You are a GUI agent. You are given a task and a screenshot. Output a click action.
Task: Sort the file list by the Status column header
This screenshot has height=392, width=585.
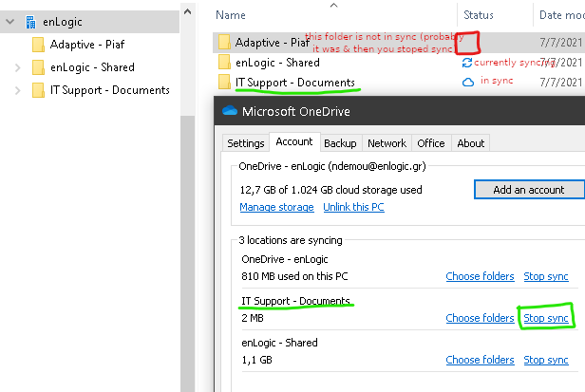(479, 15)
